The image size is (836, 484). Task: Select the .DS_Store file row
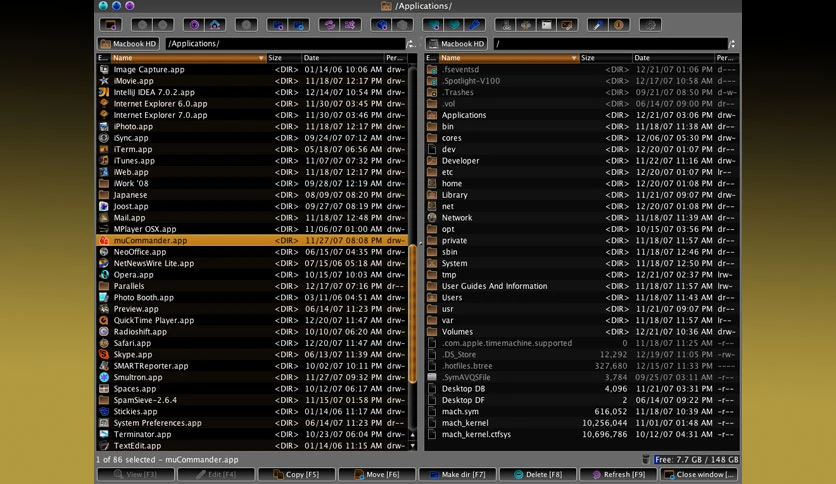(x=582, y=354)
